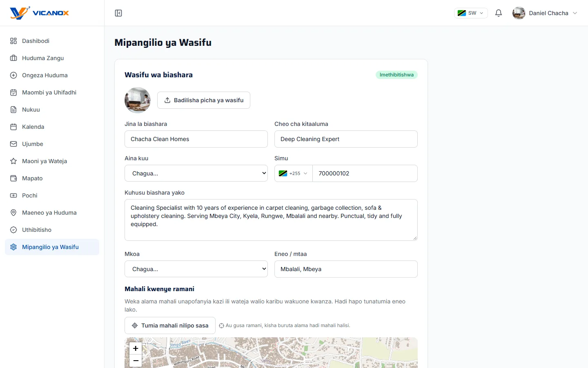This screenshot has width=588, height=368.
Task: Open the +255 country code selector
Action: 293,173
